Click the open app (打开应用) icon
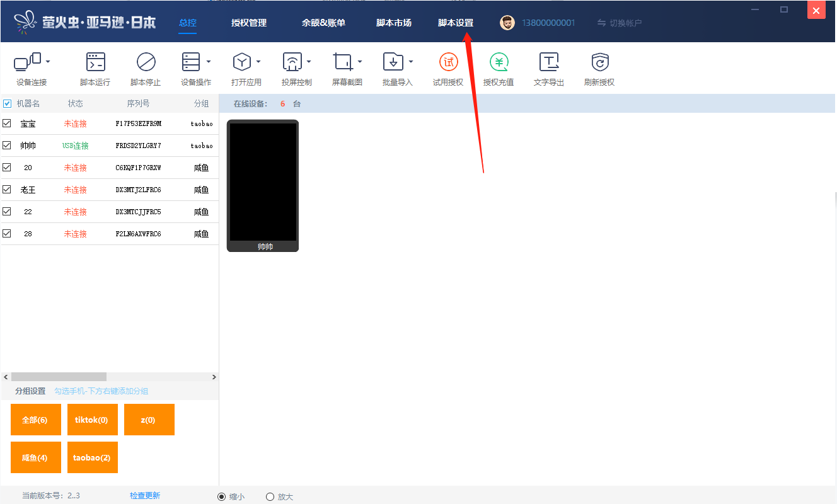 tap(242, 62)
